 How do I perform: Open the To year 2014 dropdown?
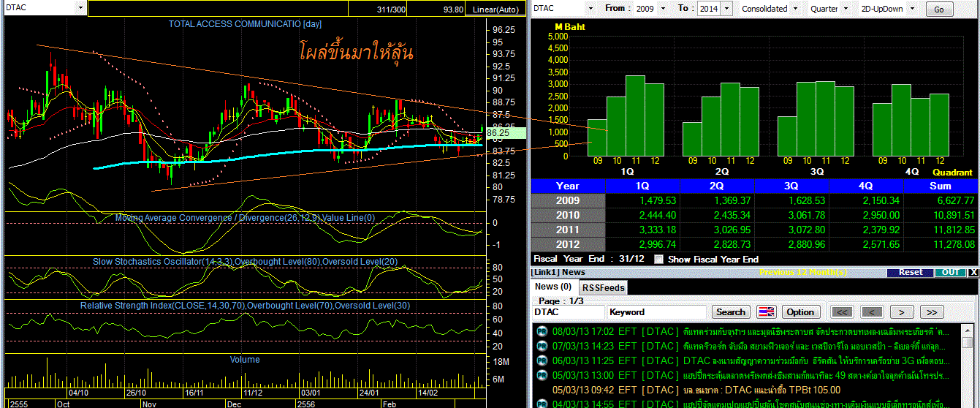pyautogui.click(x=726, y=9)
